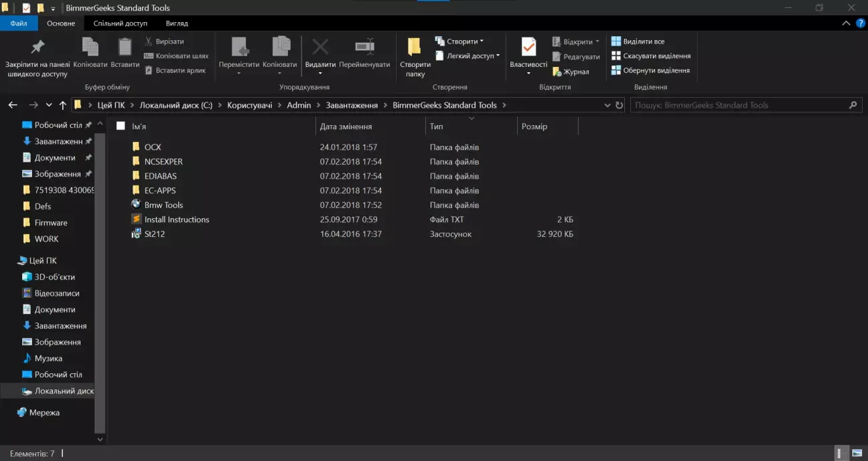Select all items with Виділити все
This screenshot has width=868, height=461.
pyautogui.click(x=638, y=41)
